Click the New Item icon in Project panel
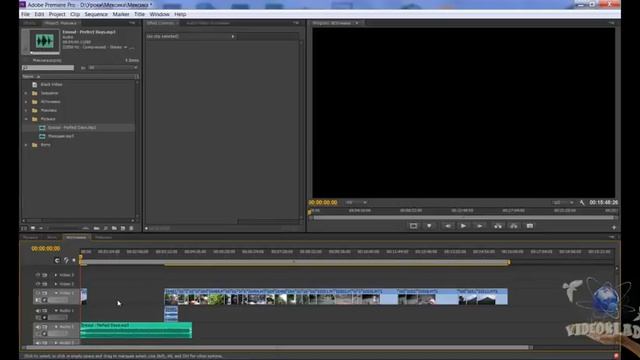The image size is (640, 360). (x=123, y=228)
